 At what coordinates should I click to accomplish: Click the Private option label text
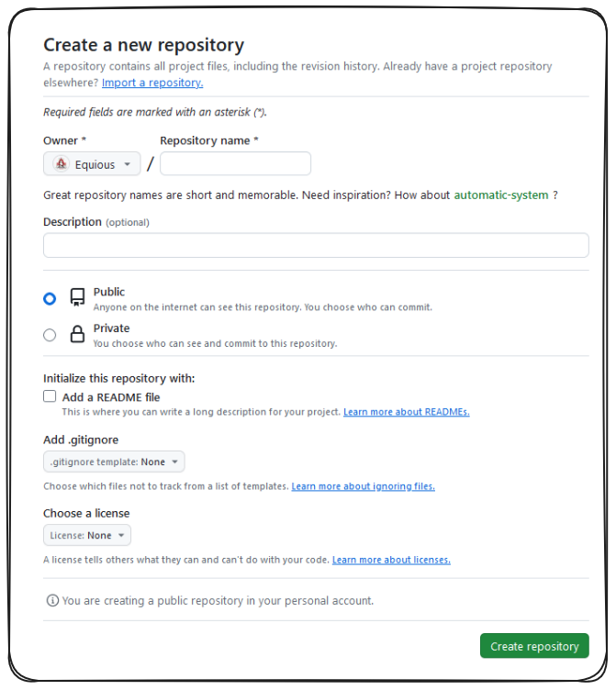[x=112, y=328]
